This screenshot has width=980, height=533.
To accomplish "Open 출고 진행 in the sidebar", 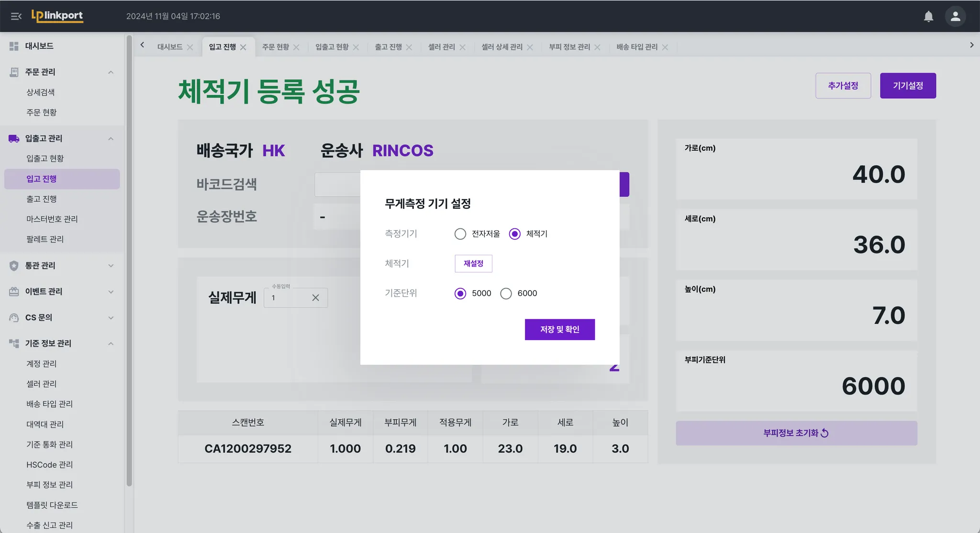I will pos(41,199).
